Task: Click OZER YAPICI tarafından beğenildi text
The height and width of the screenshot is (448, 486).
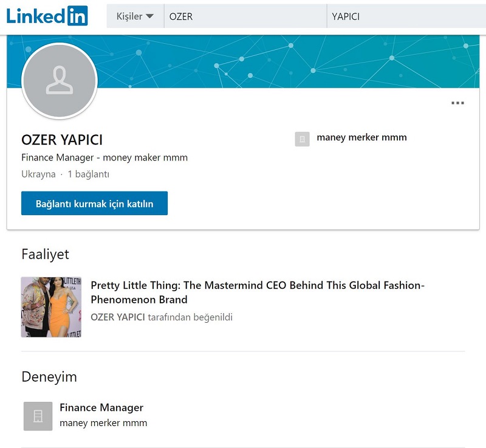Action: click(161, 317)
